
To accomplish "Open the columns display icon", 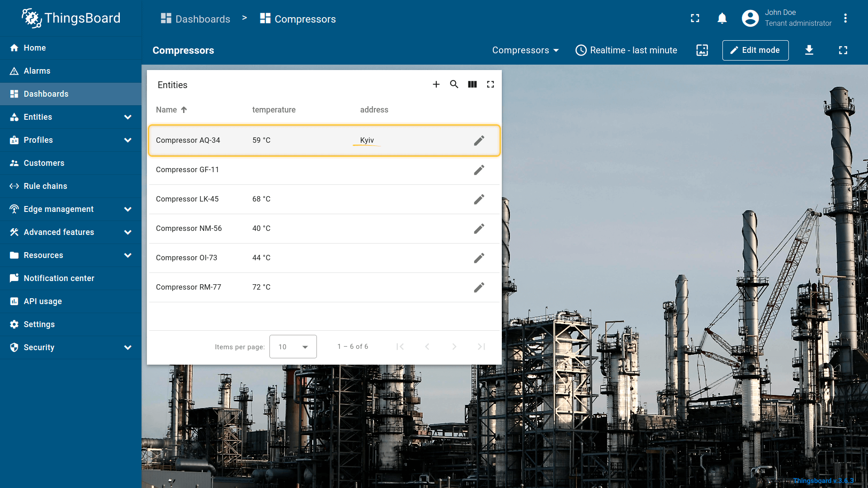I will (472, 84).
